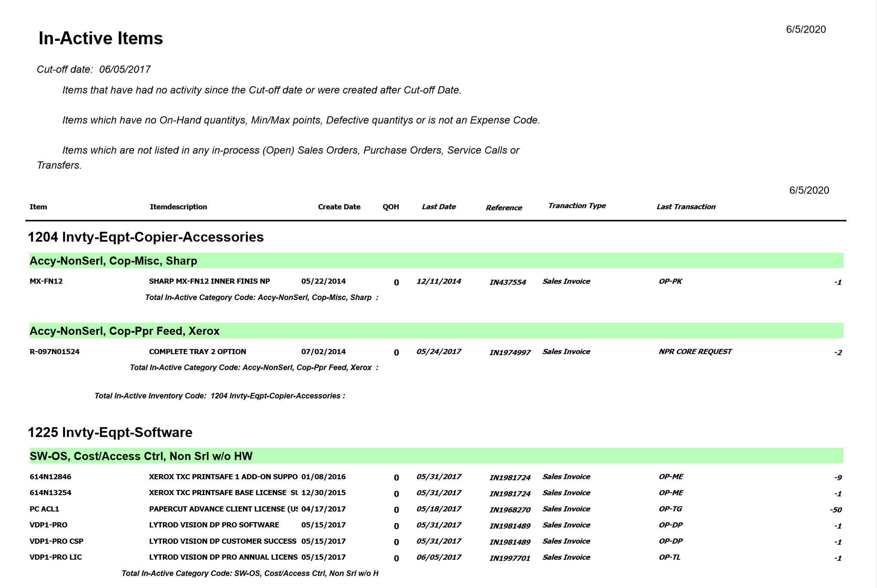Click item code VDP1-PRO CSP

[56, 541]
